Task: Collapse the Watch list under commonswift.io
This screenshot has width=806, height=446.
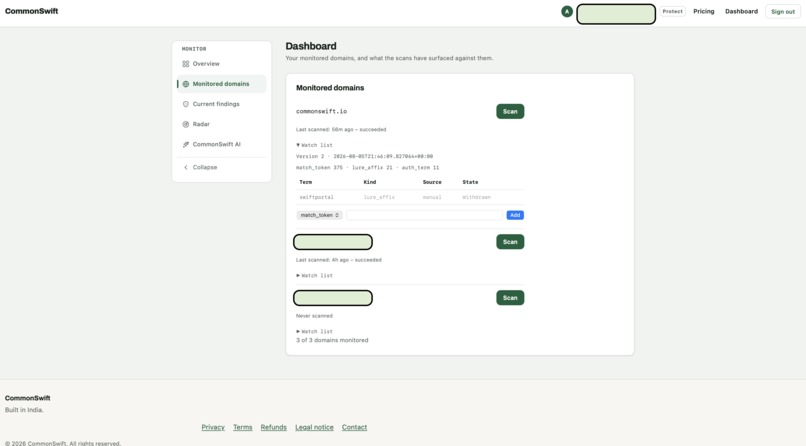Action: tap(314, 145)
